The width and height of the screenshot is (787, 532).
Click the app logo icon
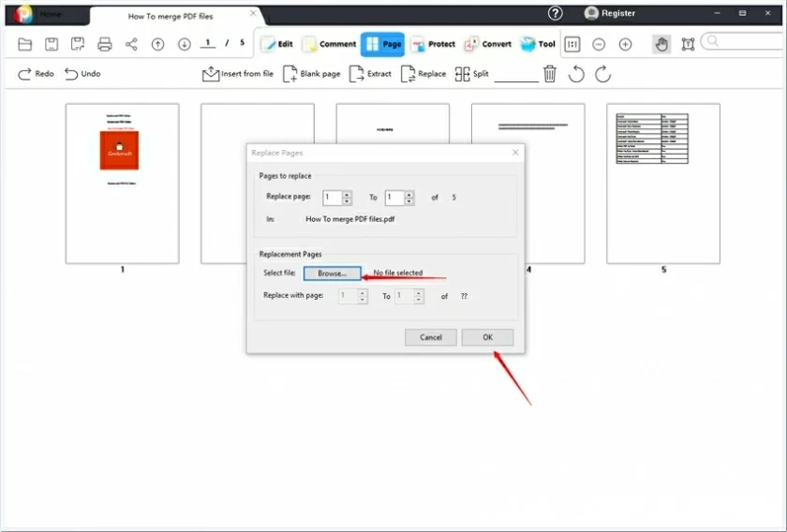pyautogui.click(x=22, y=14)
